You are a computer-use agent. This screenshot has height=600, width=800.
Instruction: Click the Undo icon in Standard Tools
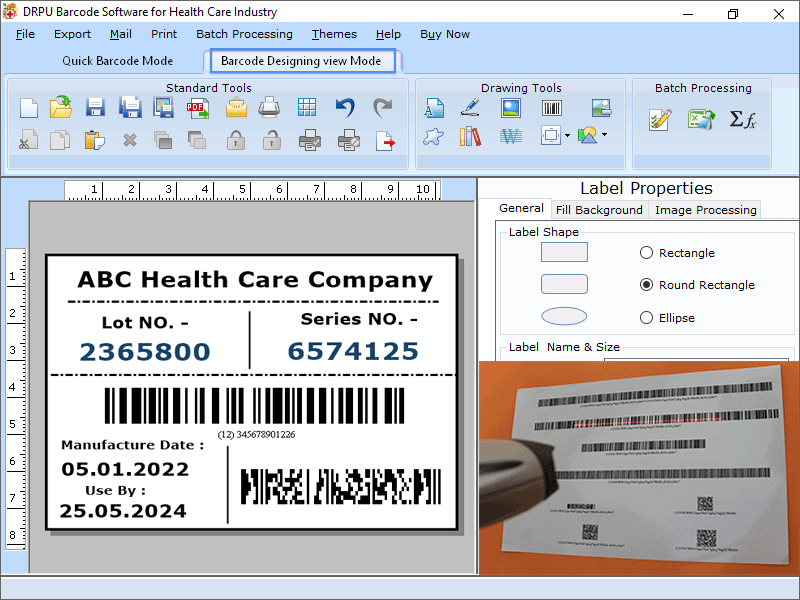click(344, 106)
